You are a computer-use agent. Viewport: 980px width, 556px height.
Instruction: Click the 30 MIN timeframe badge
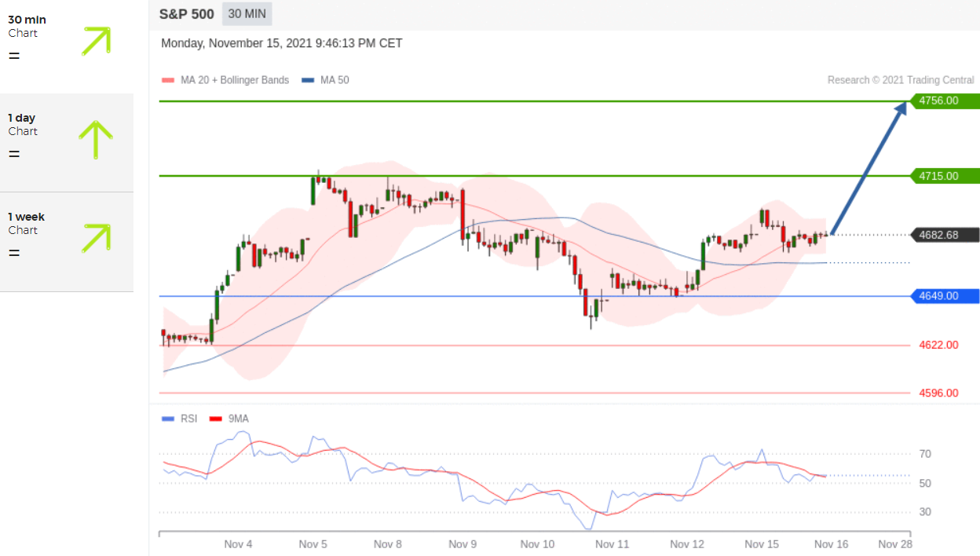click(x=247, y=13)
